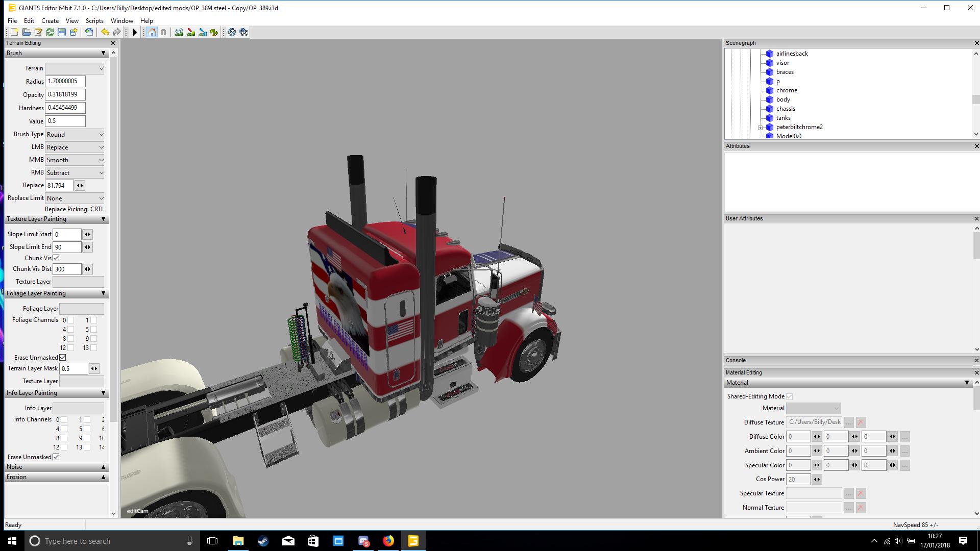This screenshot has width=980, height=551.
Task: Click the Save floppy disk icon
Action: 62,32
